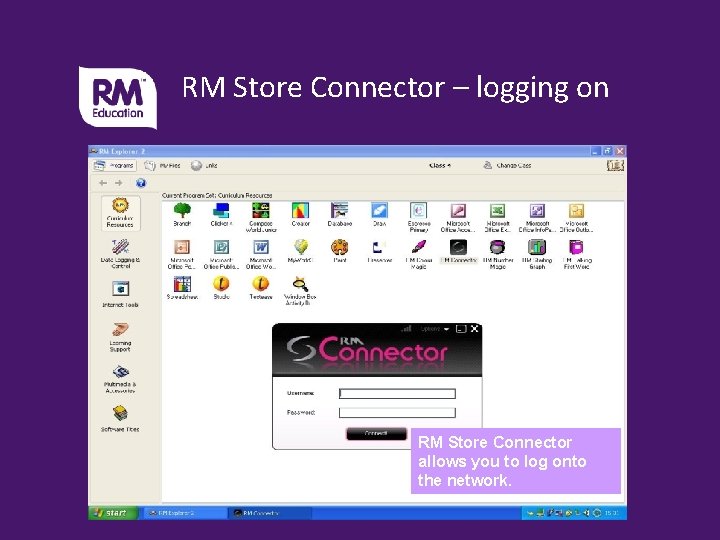Open the Branch program icon
Image resolution: width=720 pixels, height=540 pixels.
[182, 215]
